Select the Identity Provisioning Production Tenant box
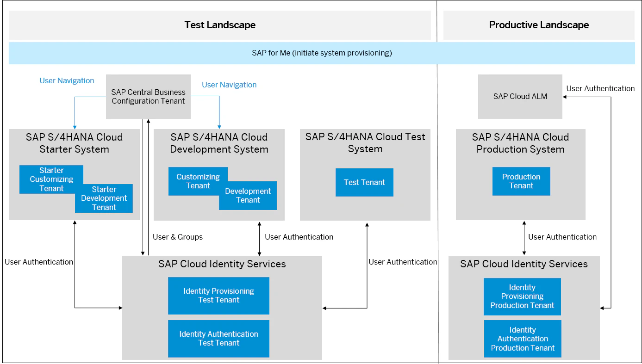Image resolution: width=642 pixels, height=364 pixels. [x=522, y=296]
